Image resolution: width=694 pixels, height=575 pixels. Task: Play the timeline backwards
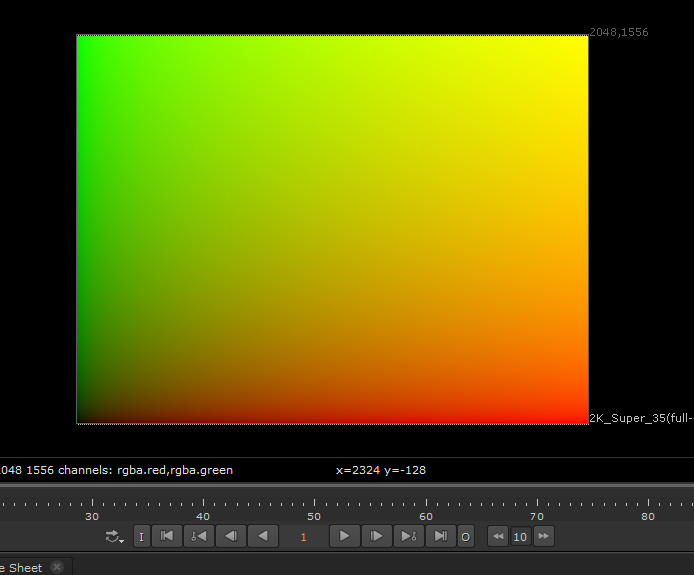(x=262, y=536)
